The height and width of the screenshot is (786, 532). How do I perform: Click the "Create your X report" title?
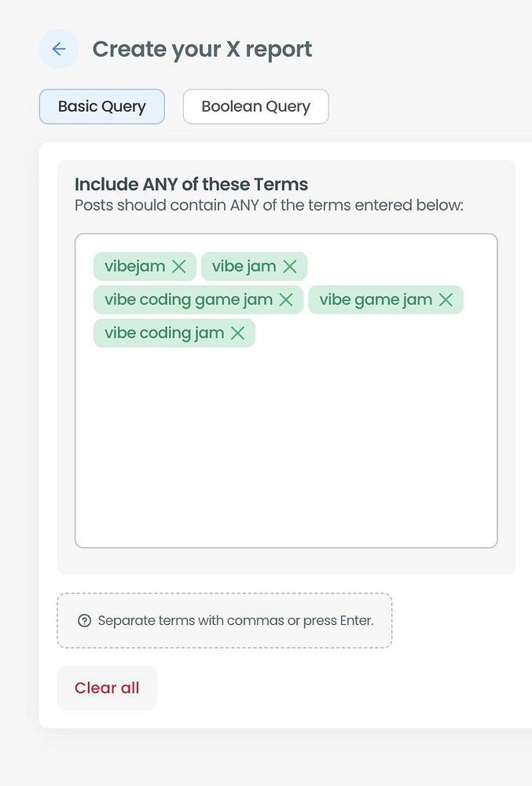pyautogui.click(x=202, y=50)
